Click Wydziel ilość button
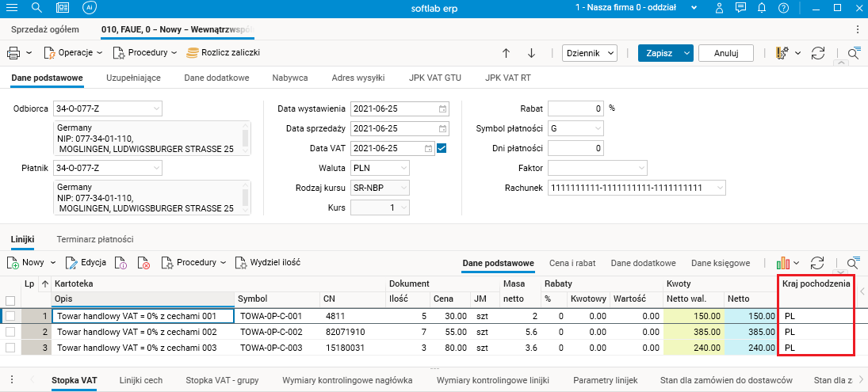The height and width of the screenshot is (392, 868). [x=268, y=263]
